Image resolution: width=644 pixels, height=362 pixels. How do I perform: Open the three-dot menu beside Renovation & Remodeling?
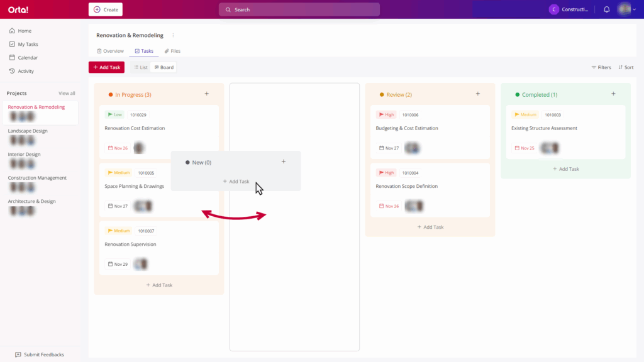(x=174, y=35)
